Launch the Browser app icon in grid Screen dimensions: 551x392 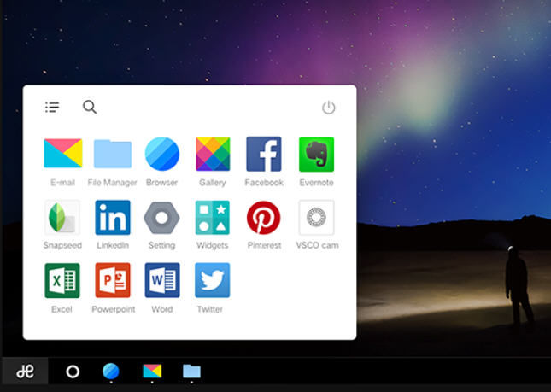pos(162,154)
